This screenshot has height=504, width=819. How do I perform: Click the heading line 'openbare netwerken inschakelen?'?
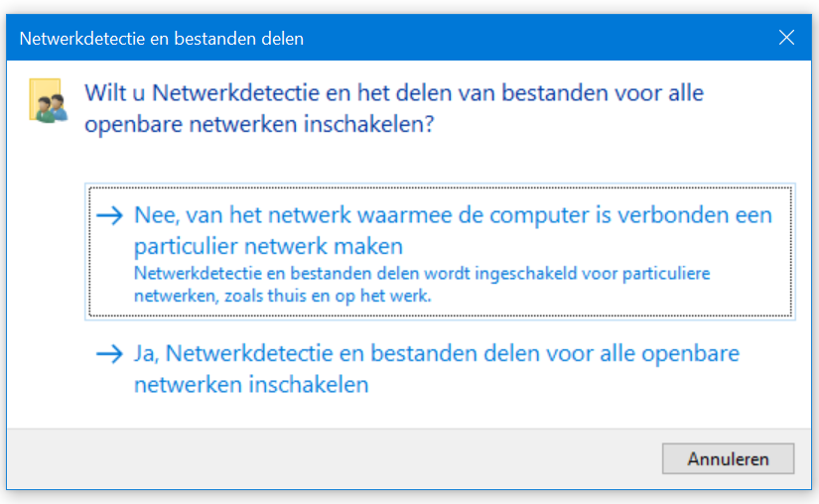pos(259,125)
